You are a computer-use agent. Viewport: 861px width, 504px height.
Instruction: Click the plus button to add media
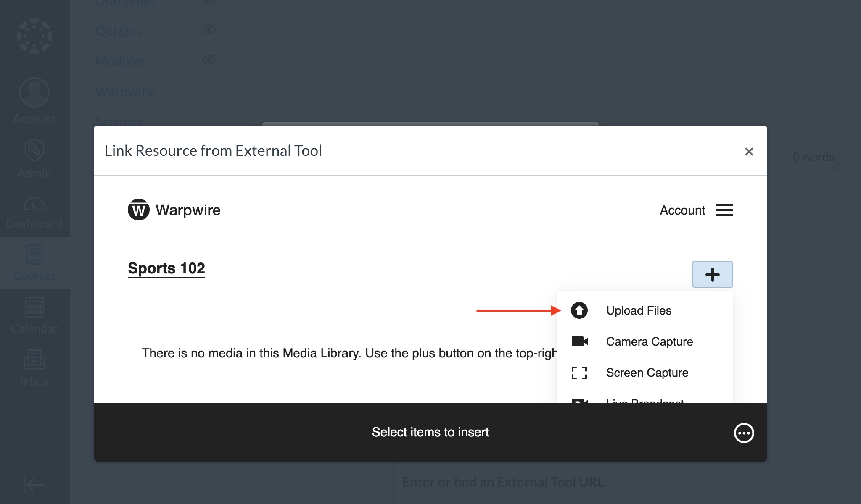click(x=712, y=274)
